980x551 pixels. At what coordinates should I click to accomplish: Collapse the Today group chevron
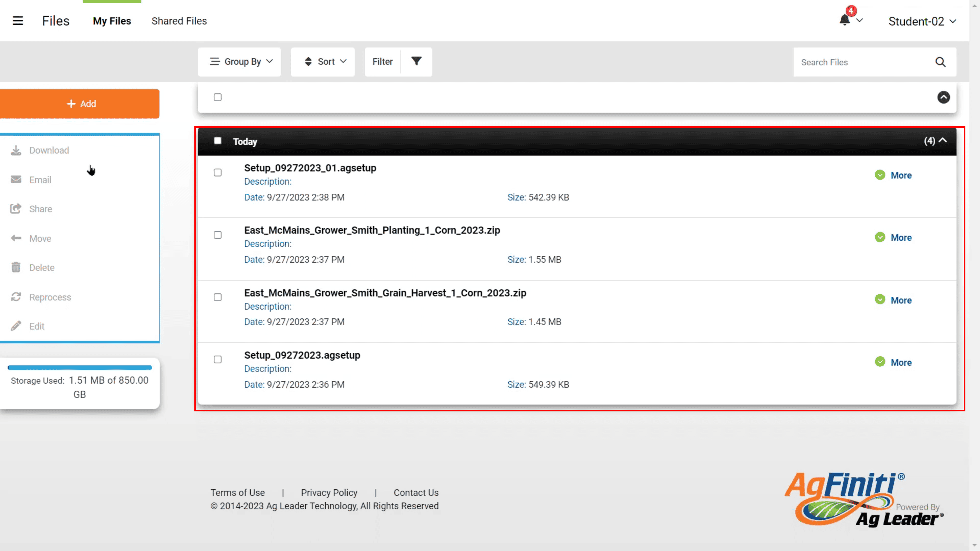click(942, 141)
